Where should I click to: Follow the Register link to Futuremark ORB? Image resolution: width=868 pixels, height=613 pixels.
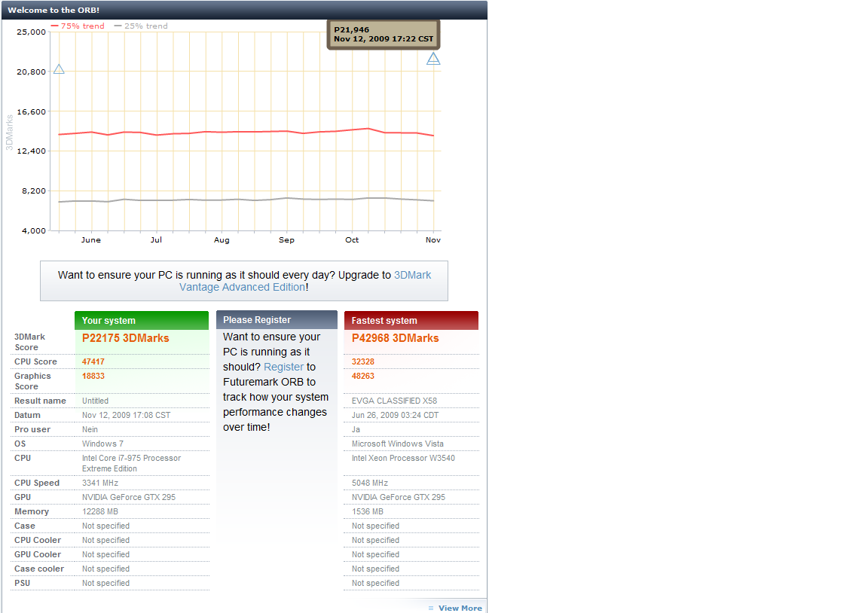tap(283, 367)
